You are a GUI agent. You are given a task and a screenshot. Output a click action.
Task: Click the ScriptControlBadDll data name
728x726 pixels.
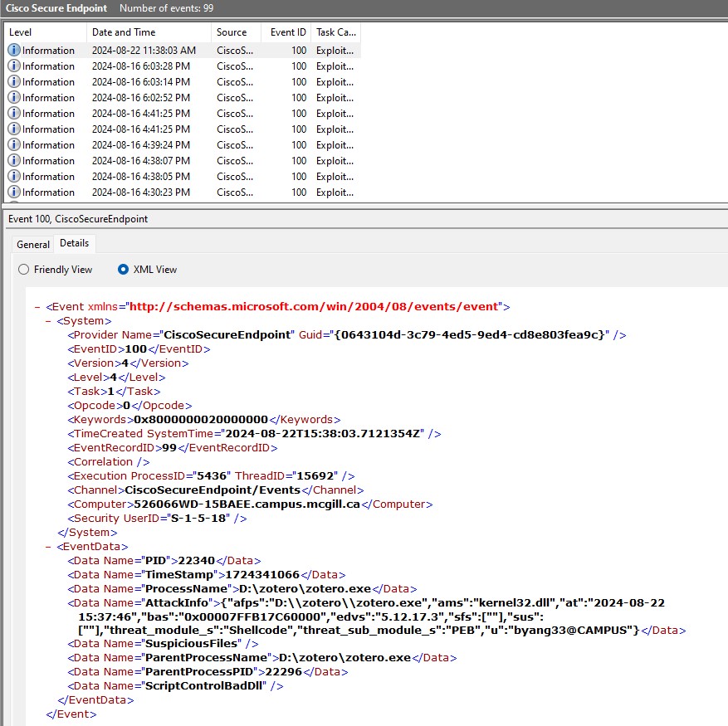point(204,686)
